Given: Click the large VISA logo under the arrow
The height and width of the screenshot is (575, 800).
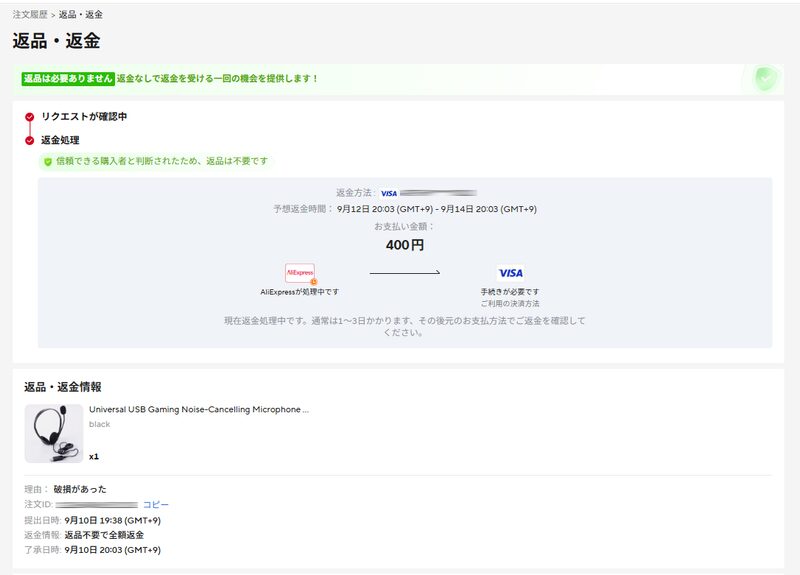Looking at the screenshot, I should pyautogui.click(x=511, y=273).
